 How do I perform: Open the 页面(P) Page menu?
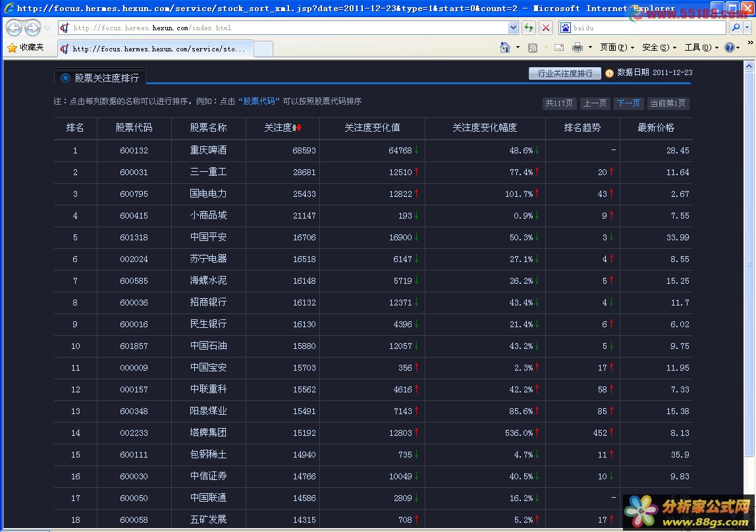pyautogui.click(x=616, y=47)
